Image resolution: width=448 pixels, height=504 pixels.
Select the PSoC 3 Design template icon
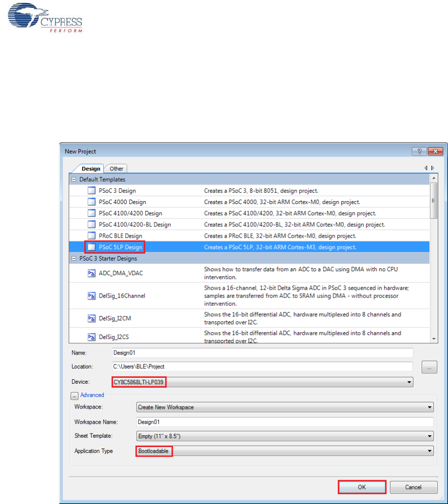click(x=92, y=190)
